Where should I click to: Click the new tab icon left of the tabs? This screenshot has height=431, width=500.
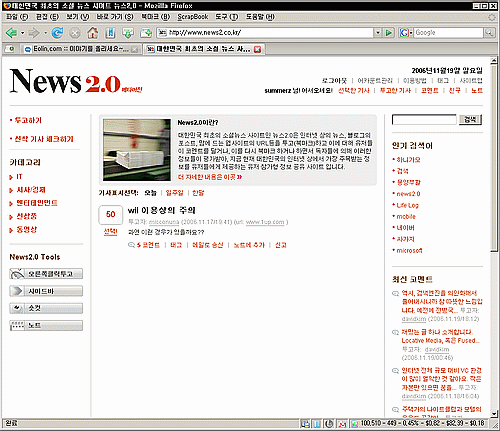point(10,49)
